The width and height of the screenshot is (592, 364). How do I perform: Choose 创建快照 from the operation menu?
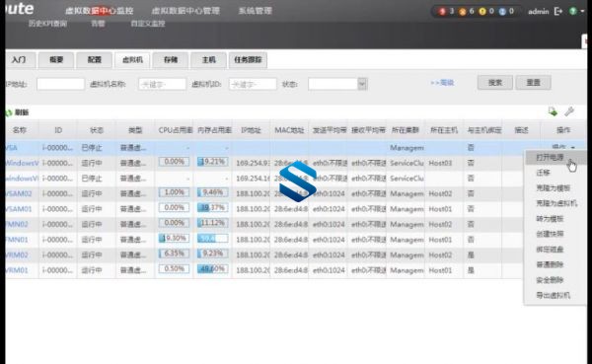tap(550, 234)
